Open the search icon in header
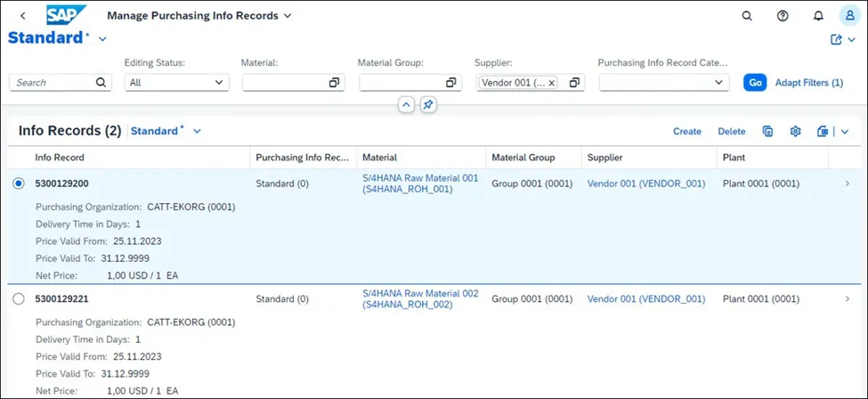 pyautogui.click(x=747, y=16)
